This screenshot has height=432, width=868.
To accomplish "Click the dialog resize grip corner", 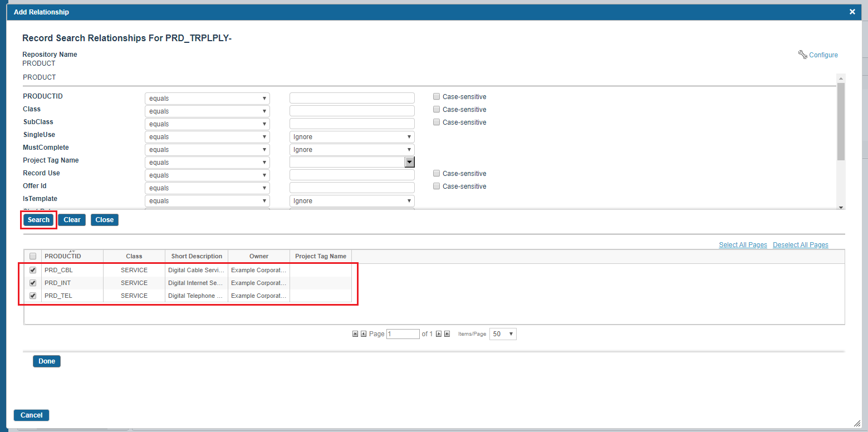I will tap(857, 423).
